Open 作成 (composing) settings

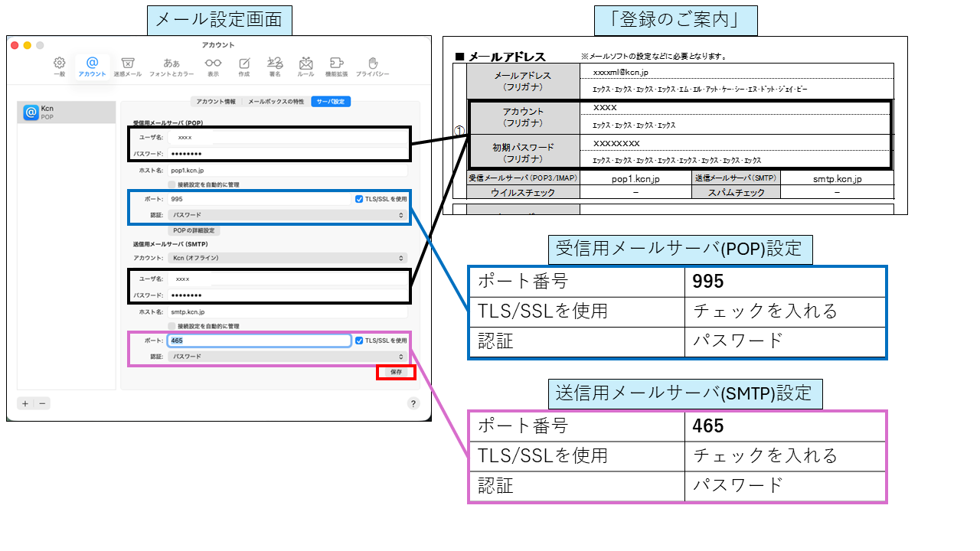(x=244, y=63)
